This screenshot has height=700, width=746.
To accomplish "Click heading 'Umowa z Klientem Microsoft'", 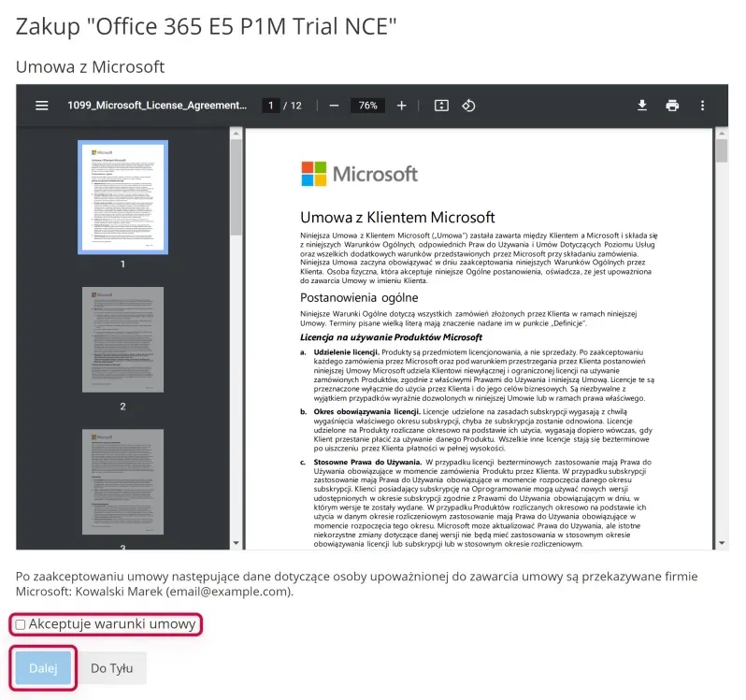I will tap(397, 218).
